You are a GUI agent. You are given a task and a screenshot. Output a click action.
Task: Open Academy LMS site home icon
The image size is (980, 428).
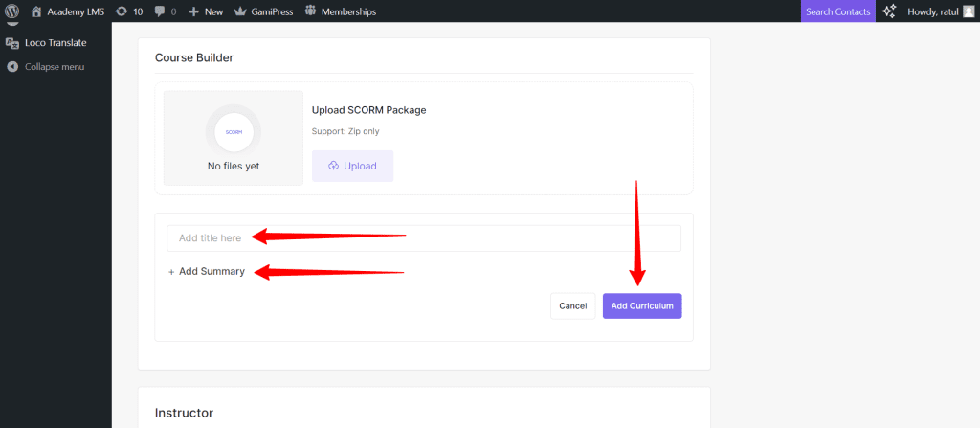point(36,11)
